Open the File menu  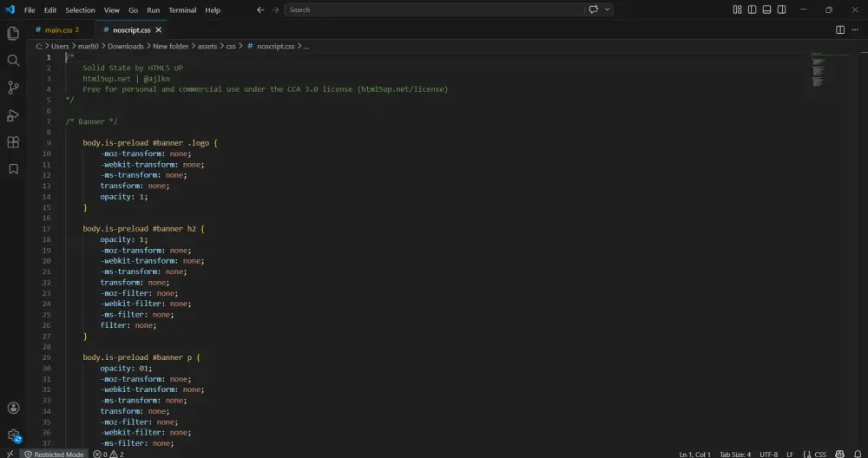30,10
